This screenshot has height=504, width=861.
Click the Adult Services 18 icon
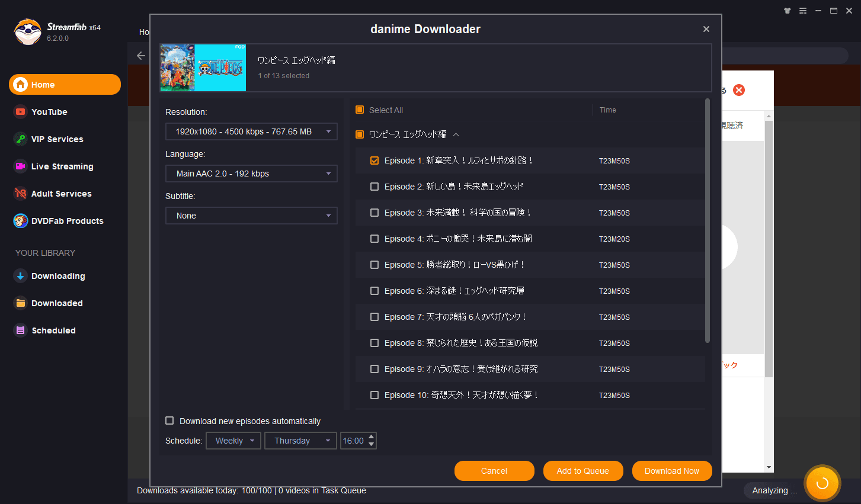tap(21, 194)
